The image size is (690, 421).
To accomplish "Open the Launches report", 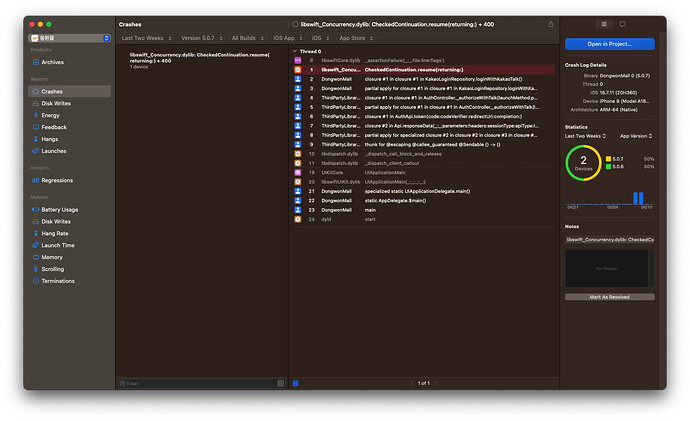I will tap(49, 151).
